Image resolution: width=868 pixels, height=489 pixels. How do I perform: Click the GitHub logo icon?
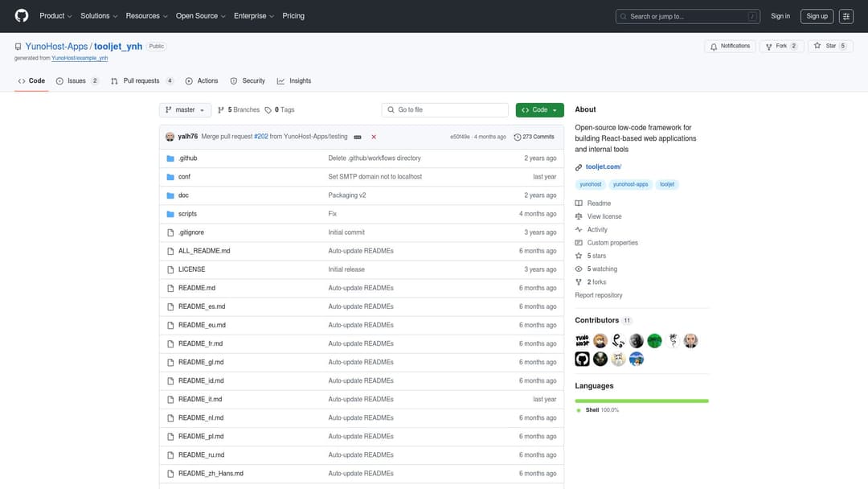22,16
